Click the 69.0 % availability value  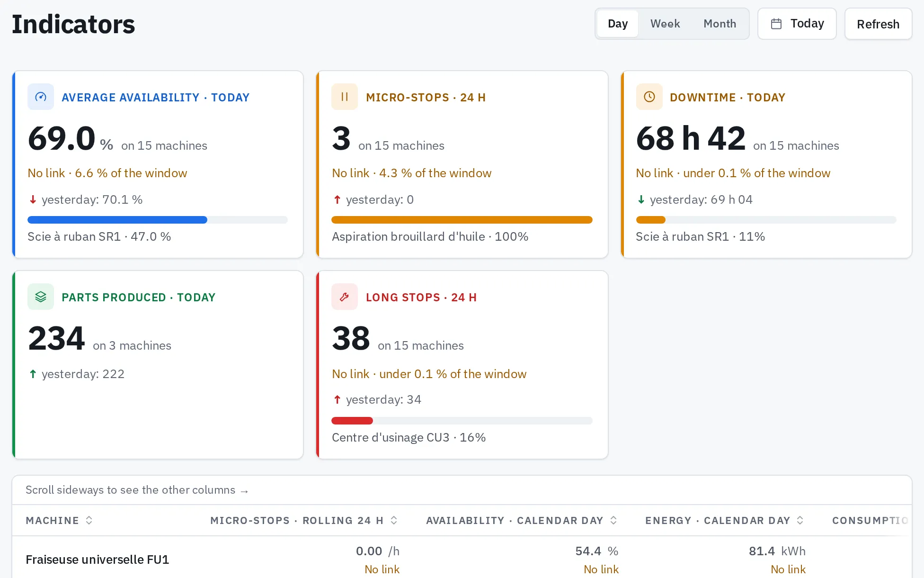click(x=71, y=138)
